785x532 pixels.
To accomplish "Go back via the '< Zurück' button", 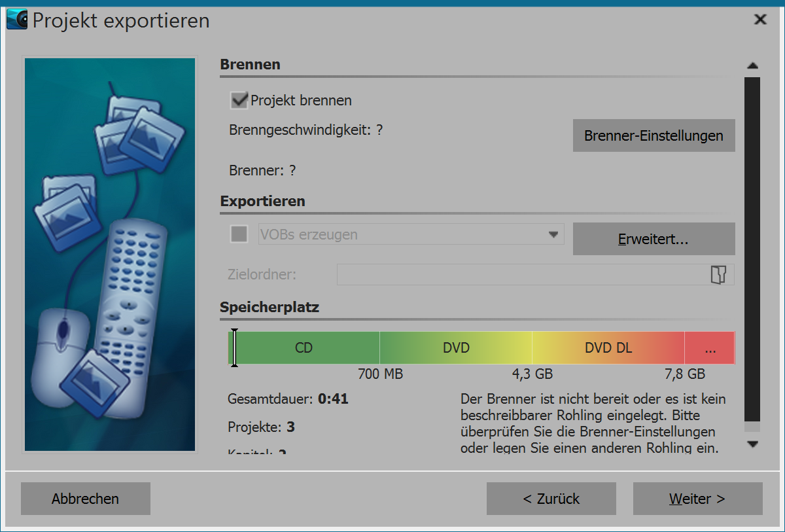I will point(551,499).
